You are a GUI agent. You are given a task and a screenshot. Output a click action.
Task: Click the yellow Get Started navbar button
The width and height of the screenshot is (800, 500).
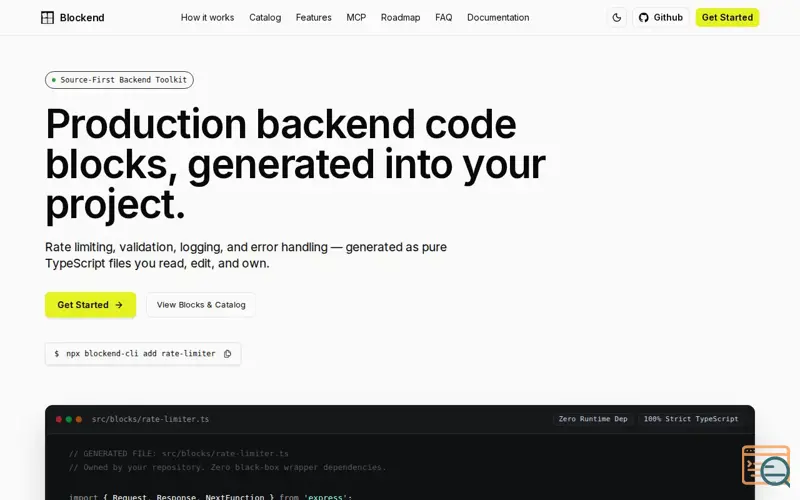point(727,18)
